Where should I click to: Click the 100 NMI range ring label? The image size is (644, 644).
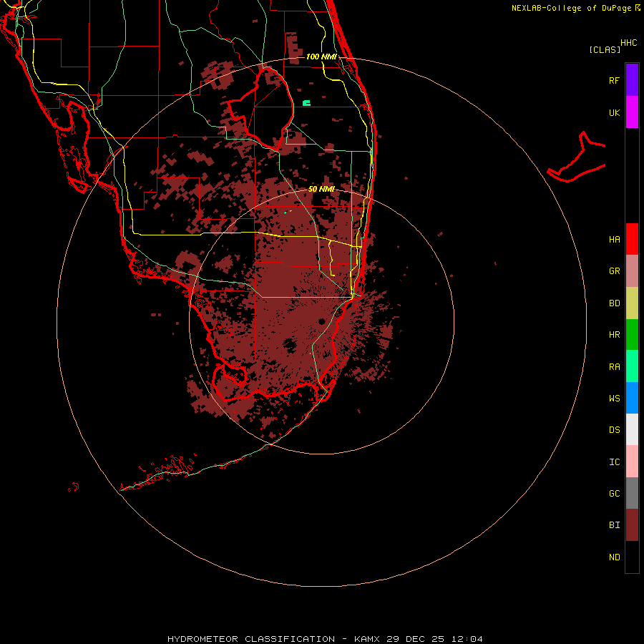[x=321, y=57]
